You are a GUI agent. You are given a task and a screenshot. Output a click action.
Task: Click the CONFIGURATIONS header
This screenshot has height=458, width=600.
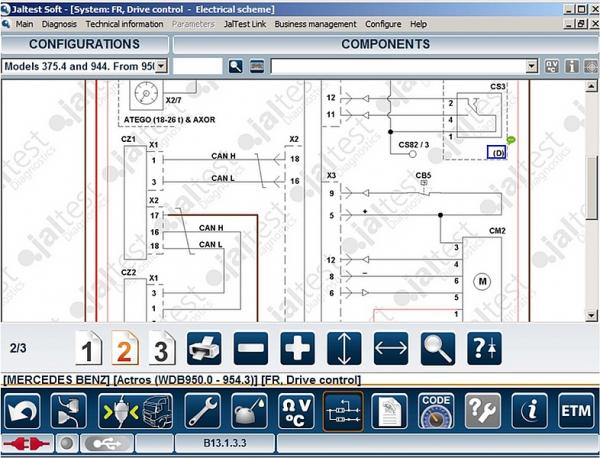point(84,44)
